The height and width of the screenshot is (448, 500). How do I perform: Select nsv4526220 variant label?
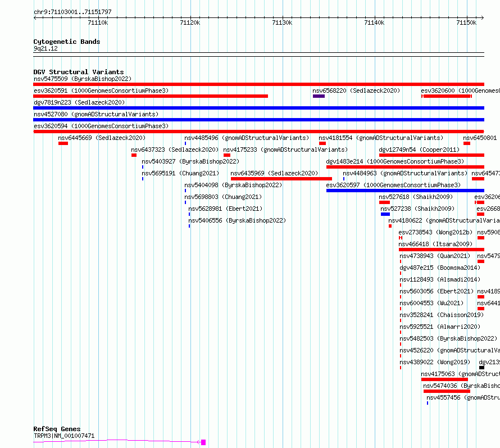tap(449, 350)
